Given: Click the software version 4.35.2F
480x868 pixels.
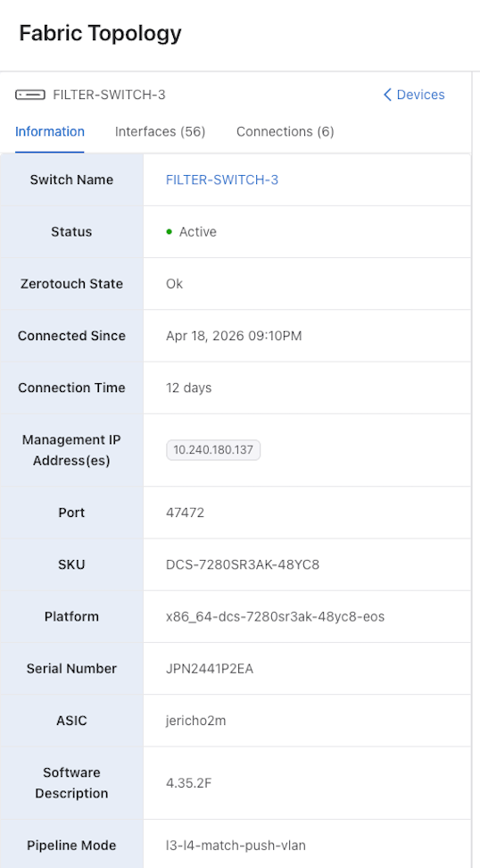Looking at the screenshot, I should (x=188, y=783).
